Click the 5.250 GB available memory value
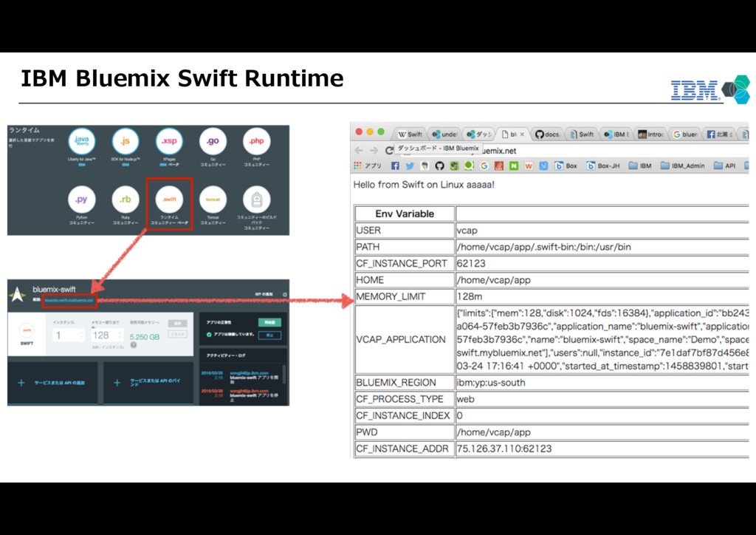Screen dimensions: 756x535 (145, 337)
